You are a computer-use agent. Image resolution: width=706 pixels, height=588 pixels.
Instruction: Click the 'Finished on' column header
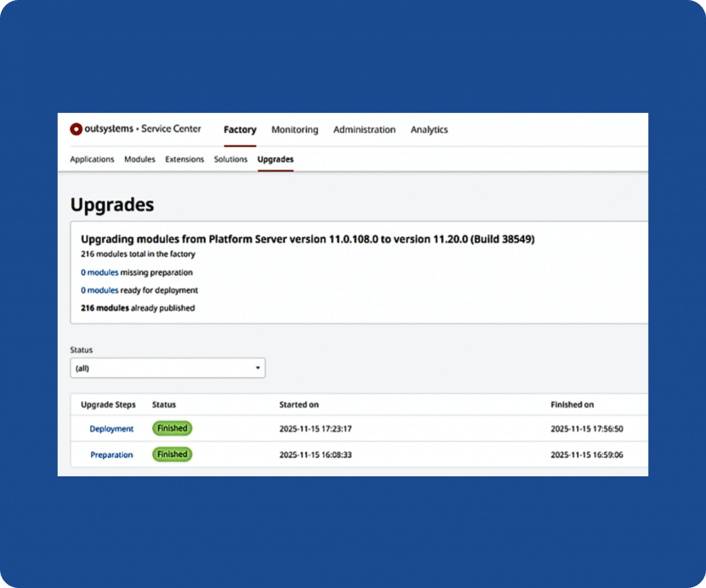572,405
